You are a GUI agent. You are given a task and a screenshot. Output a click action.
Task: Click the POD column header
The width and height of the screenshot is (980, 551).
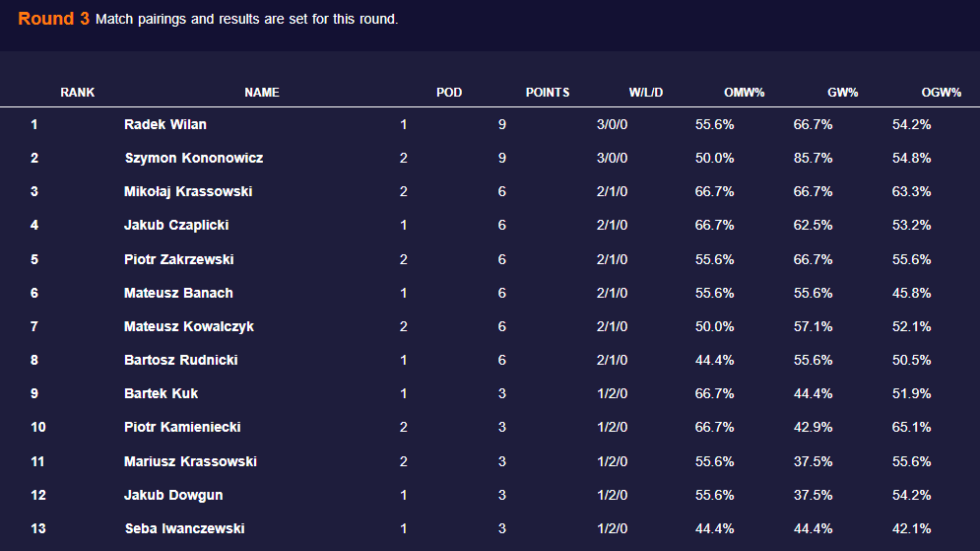449,93
